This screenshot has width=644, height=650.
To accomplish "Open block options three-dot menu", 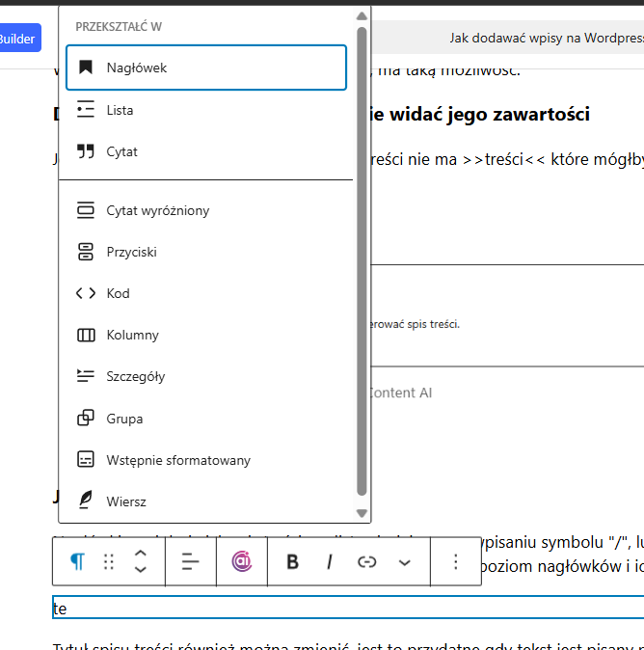I will coord(456,562).
